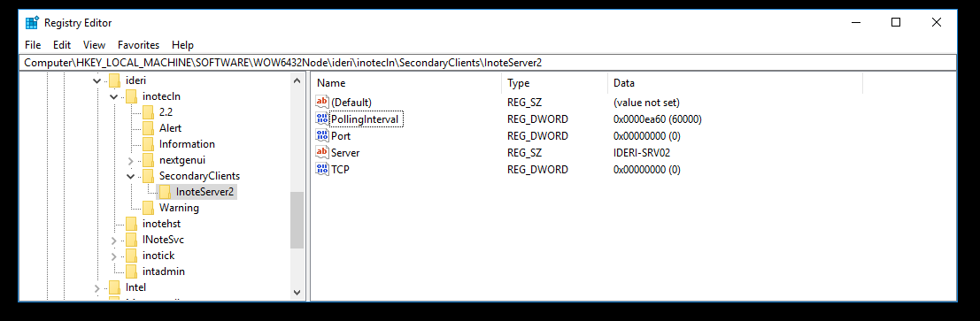
Task: Click the data cell 0x0000ea60 (60000)
Action: coord(658,118)
